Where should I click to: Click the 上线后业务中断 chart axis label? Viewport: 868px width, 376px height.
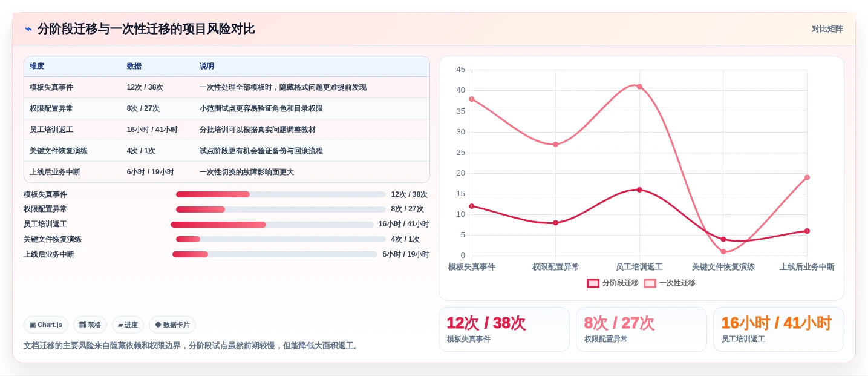(807, 267)
